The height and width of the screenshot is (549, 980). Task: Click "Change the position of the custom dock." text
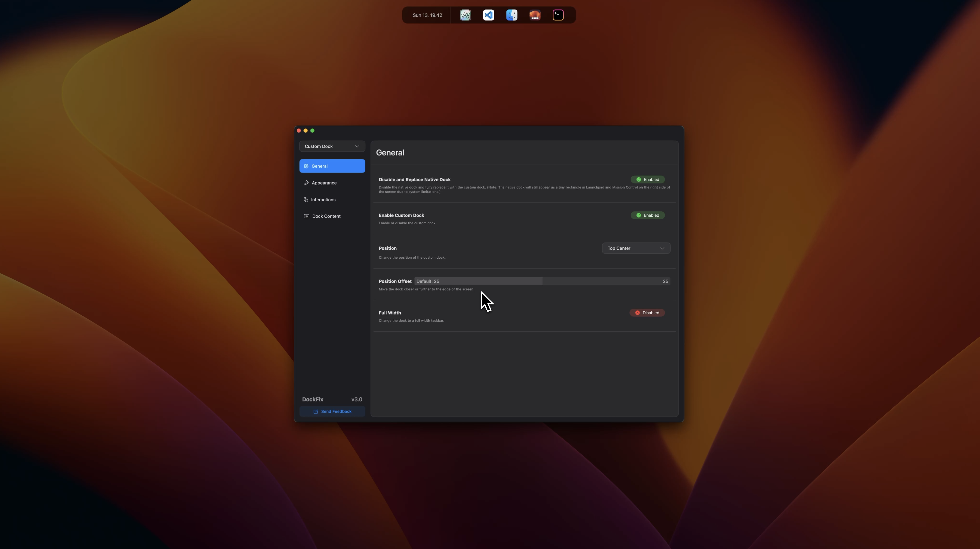point(412,257)
